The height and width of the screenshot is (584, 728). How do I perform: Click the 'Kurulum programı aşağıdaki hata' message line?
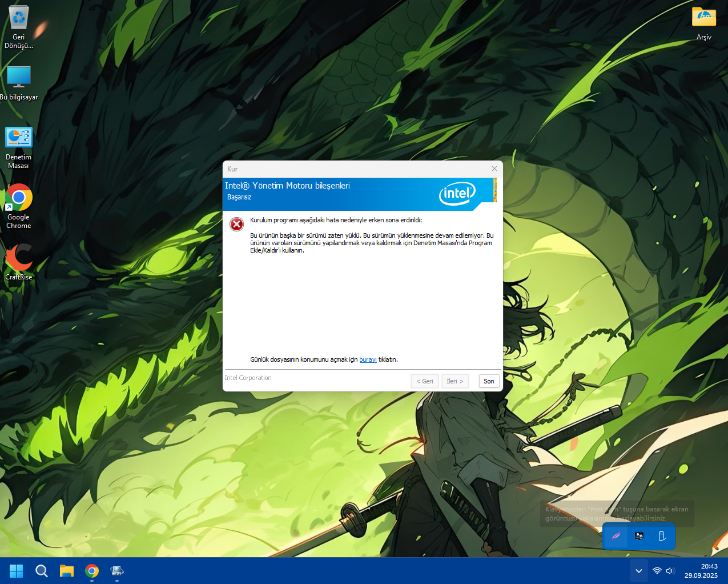click(336, 220)
